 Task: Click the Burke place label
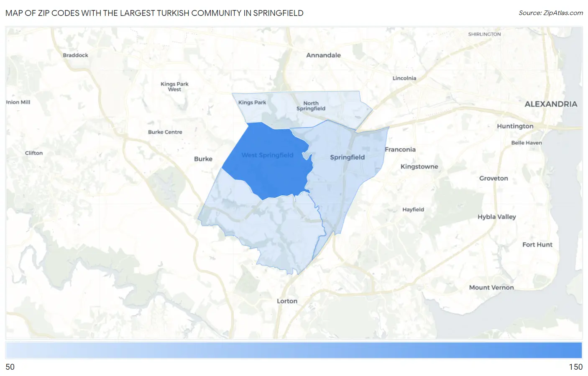click(203, 159)
